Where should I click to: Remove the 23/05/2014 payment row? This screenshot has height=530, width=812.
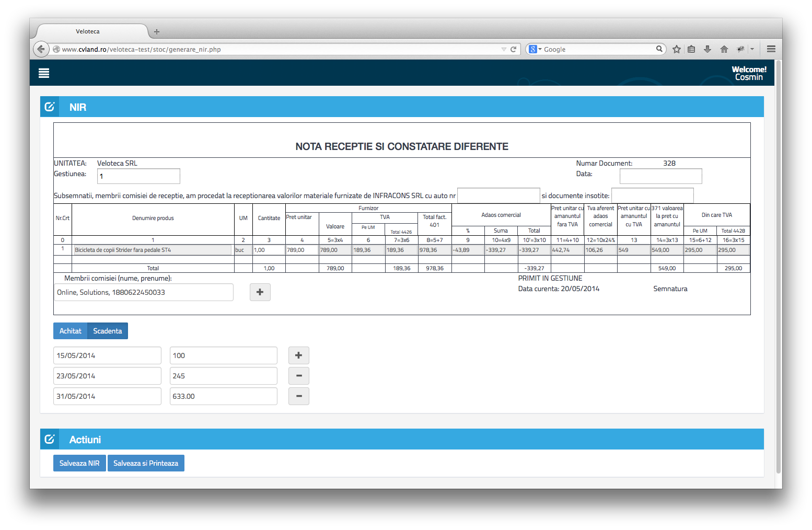(x=298, y=376)
